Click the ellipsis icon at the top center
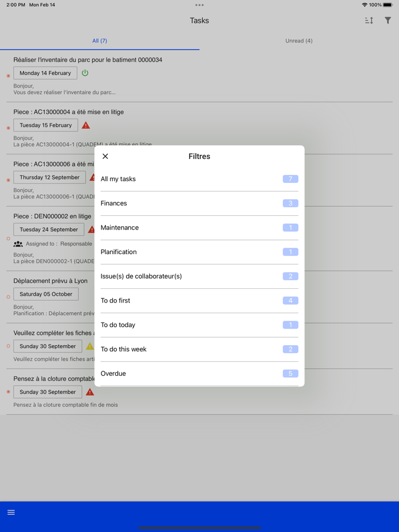 pyautogui.click(x=199, y=5)
